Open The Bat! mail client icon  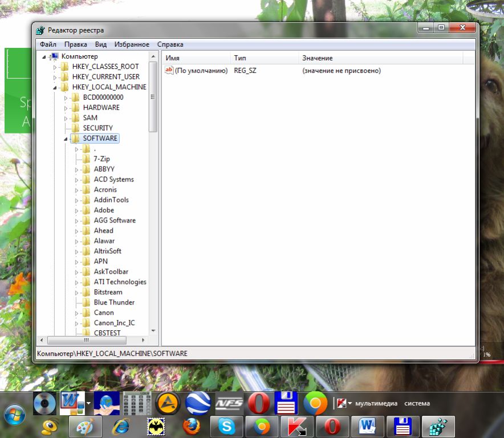coord(156,426)
